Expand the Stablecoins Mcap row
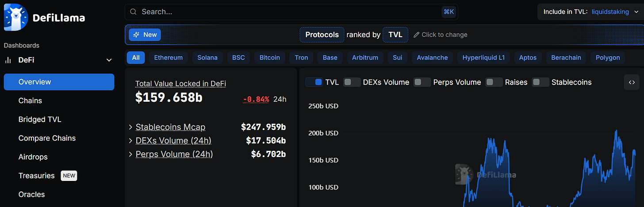Image resolution: width=644 pixels, height=207 pixels. [x=130, y=127]
